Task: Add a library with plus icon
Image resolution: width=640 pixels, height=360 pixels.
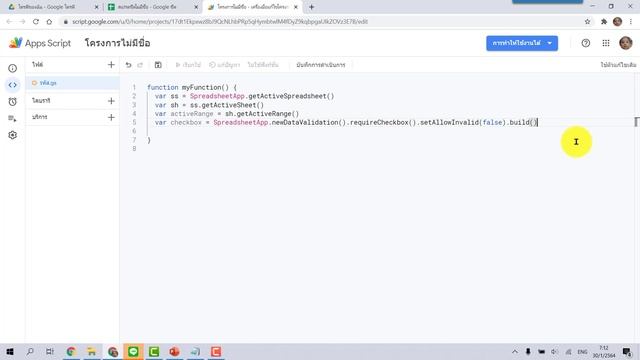Action: (111, 101)
